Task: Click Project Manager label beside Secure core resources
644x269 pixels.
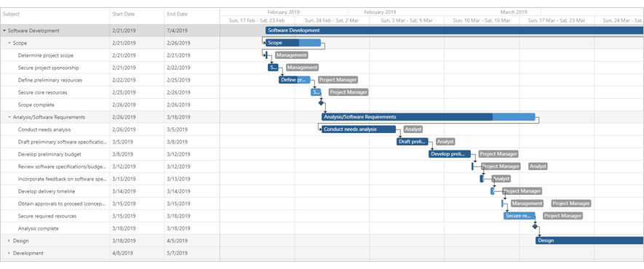Action: coord(349,92)
